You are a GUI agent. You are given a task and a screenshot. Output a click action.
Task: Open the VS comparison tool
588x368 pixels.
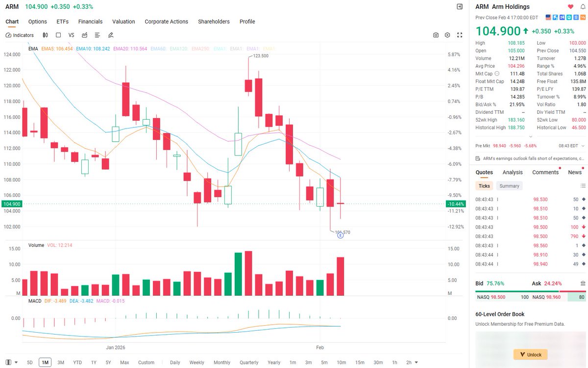coord(72,35)
